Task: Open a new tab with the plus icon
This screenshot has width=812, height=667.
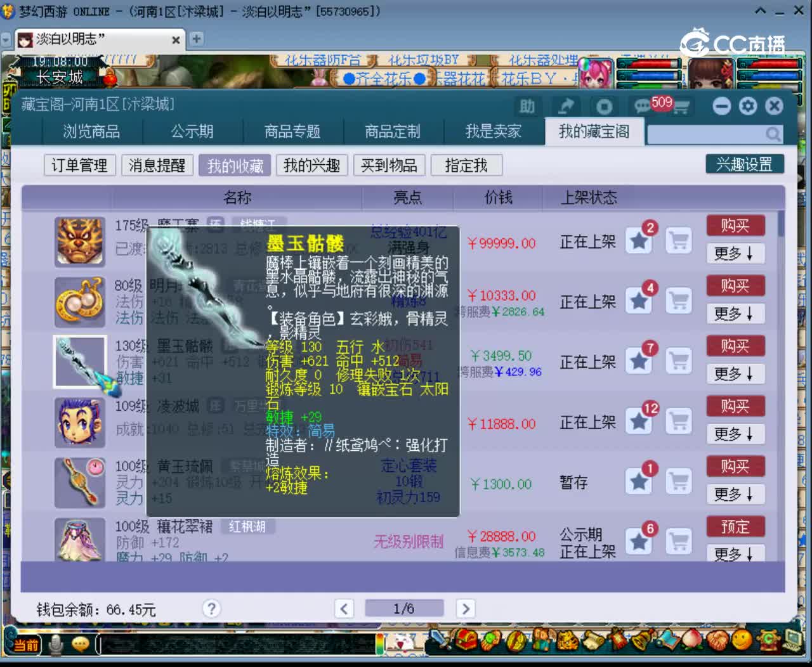Action: (197, 39)
